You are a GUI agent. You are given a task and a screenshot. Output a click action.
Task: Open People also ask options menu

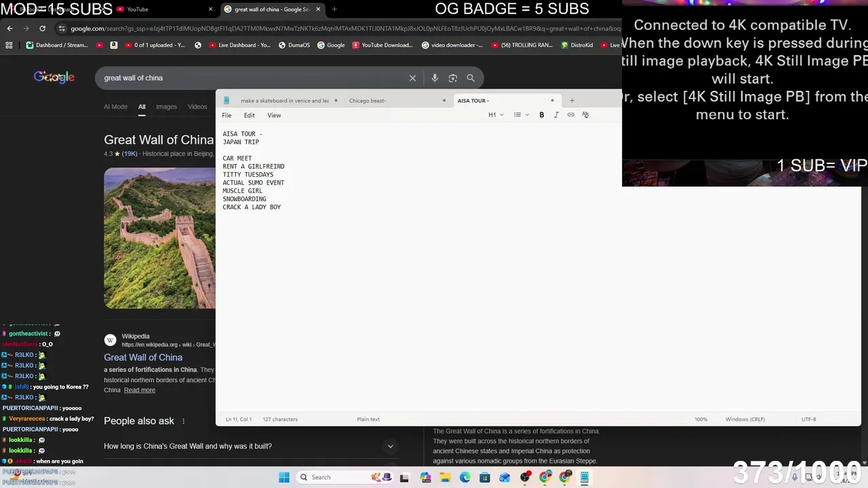(183, 421)
